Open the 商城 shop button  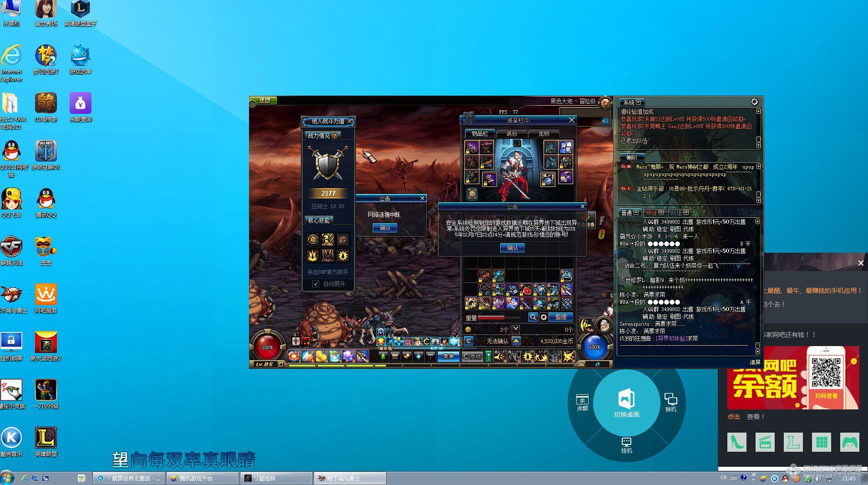472,357
